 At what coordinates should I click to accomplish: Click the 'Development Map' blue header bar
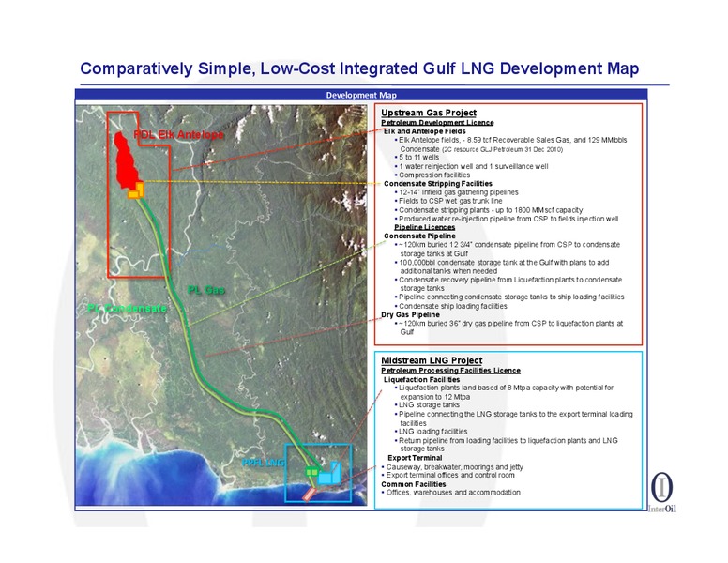[x=361, y=95]
